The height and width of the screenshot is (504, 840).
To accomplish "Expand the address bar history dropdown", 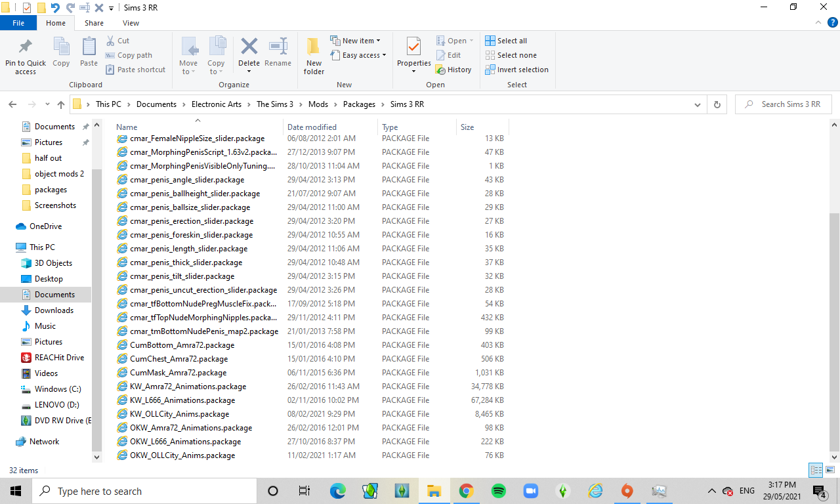I will 698,104.
